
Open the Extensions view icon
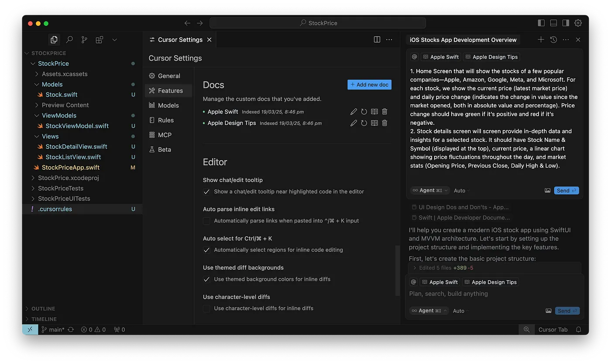(x=100, y=40)
